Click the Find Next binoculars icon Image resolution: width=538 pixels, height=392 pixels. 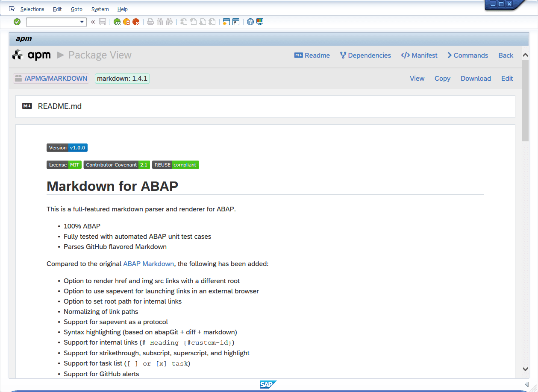[x=169, y=22]
